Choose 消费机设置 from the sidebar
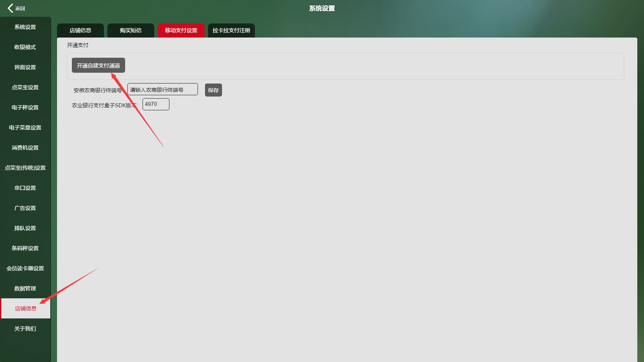 click(25, 148)
